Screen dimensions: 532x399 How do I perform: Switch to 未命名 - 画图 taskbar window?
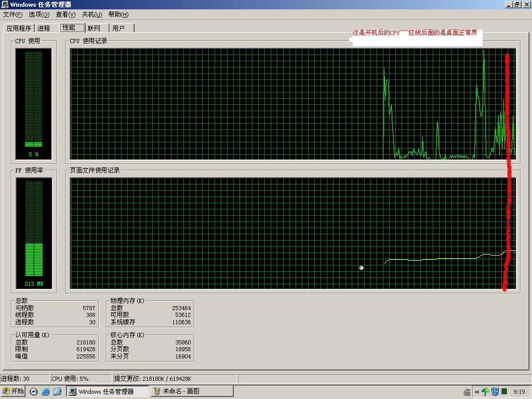[192, 391]
